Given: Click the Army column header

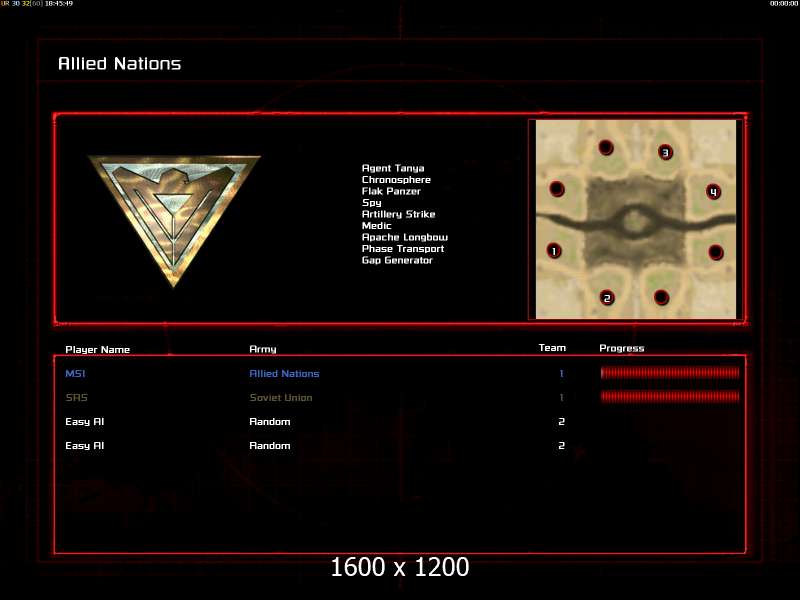Looking at the screenshot, I should click(x=263, y=349).
